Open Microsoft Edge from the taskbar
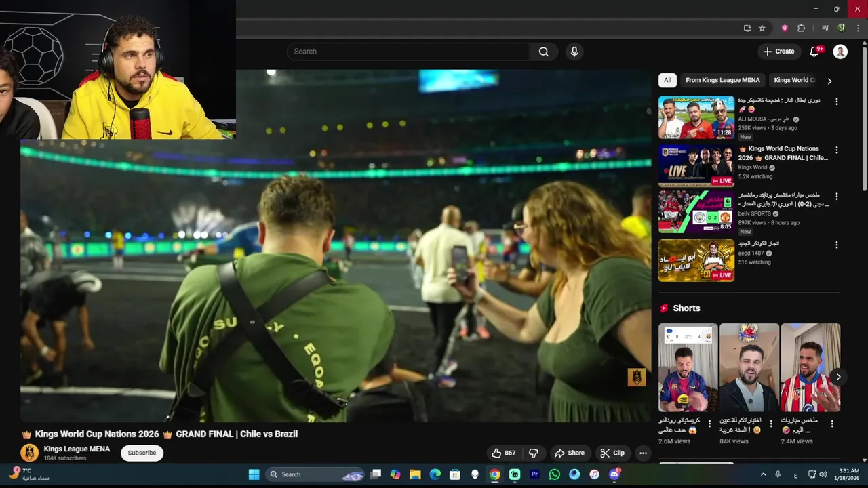This screenshot has width=868, height=488. coord(435,474)
